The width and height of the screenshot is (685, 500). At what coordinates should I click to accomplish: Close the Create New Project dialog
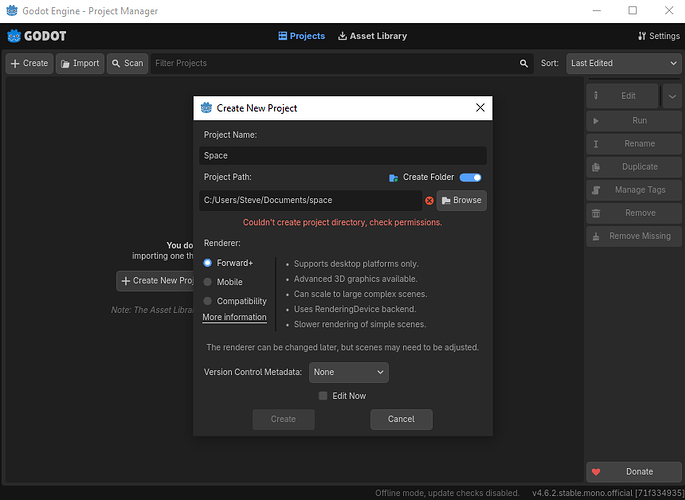[480, 107]
